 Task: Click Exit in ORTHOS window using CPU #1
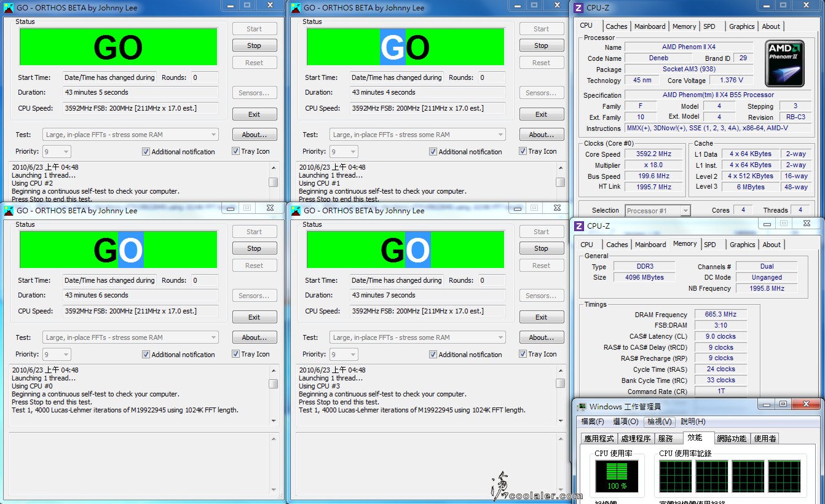[542, 114]
